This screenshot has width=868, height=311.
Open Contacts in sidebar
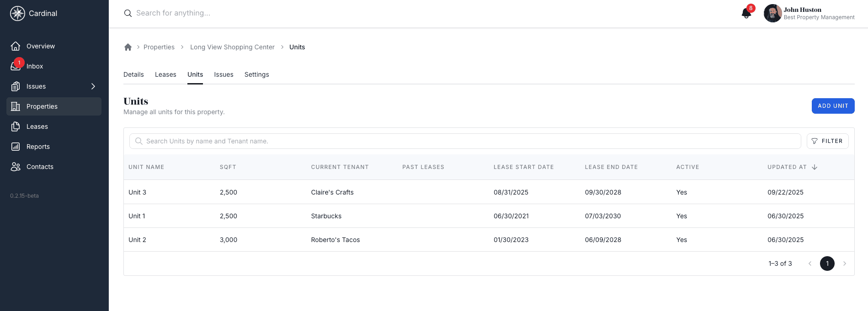[x=54, y=167]
